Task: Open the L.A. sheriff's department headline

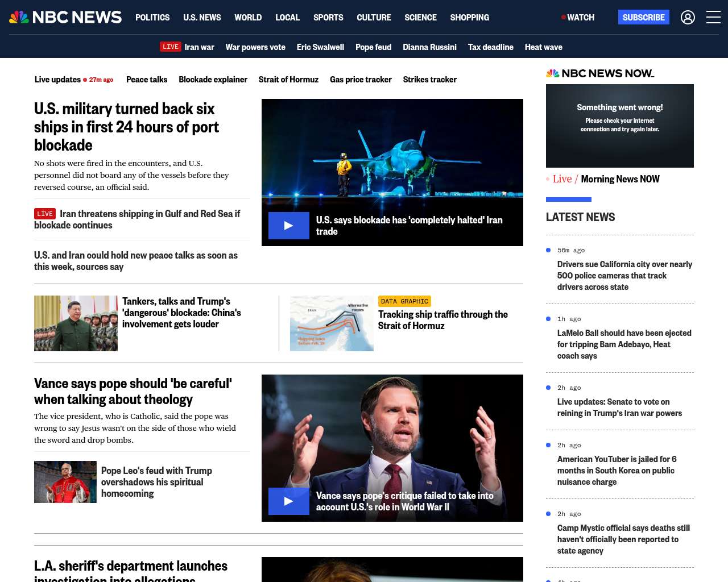Action: click(131, 571)
